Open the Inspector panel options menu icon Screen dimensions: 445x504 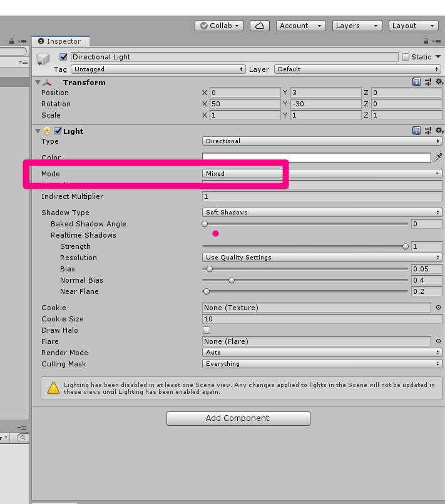(436, 41)
